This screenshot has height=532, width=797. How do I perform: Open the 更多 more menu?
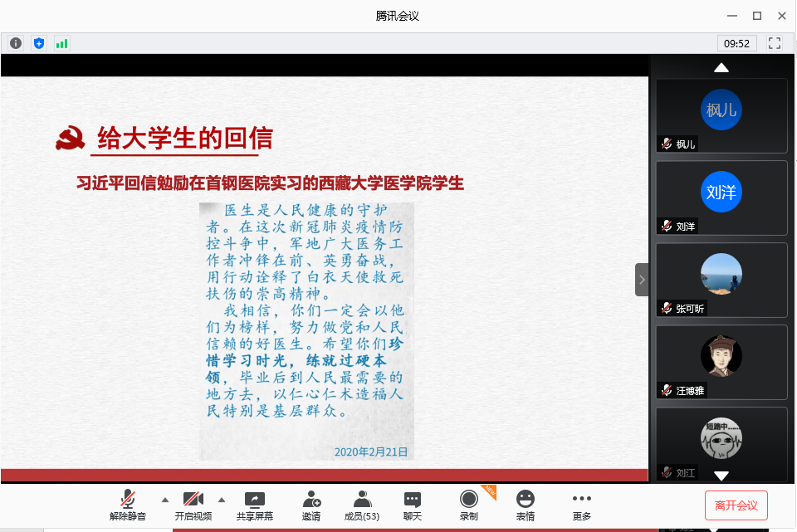[x=581, y=505]
